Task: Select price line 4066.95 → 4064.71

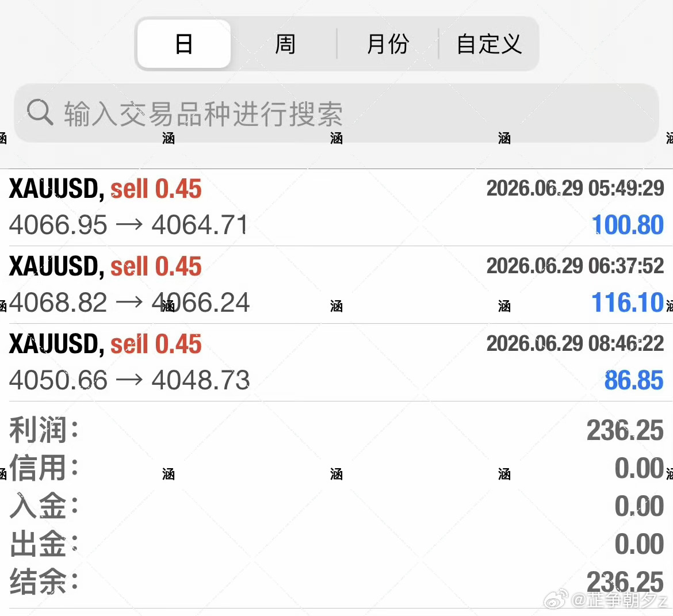Action: point(129,224)
